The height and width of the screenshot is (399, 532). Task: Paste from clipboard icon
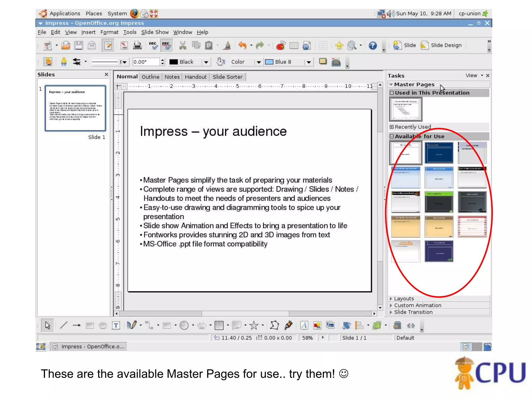209,45
